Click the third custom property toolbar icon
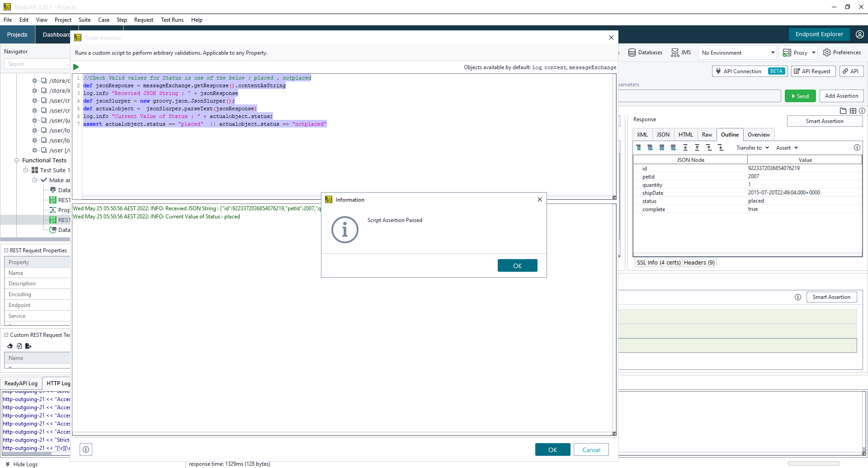The height and width of the screenshot is (468, 868). pos(28,346)
